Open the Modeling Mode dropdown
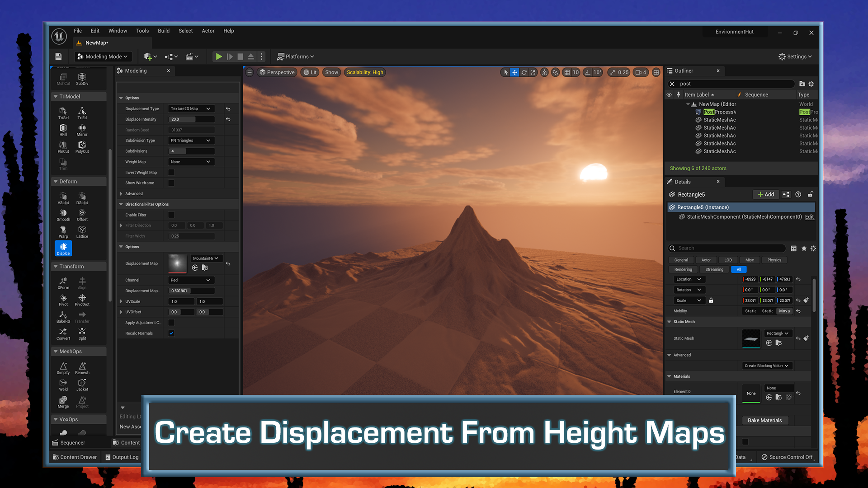This screenshot has width=868, height=488. click(103, 56)
